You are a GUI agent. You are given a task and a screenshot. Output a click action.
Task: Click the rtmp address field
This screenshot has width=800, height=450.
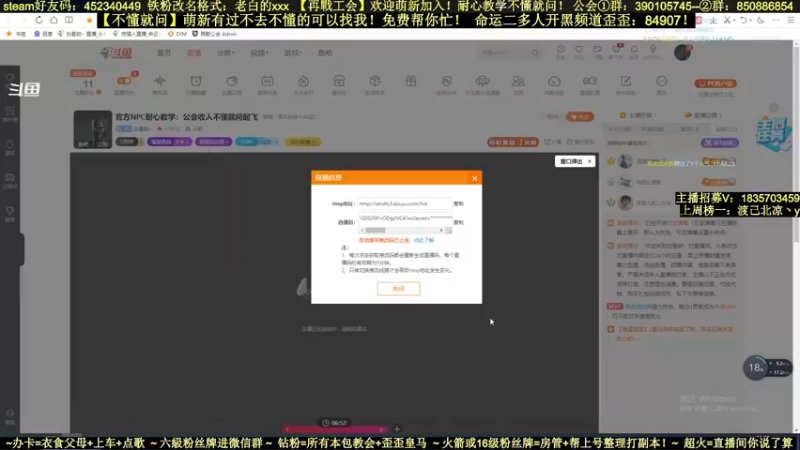(x=405, y=204)
